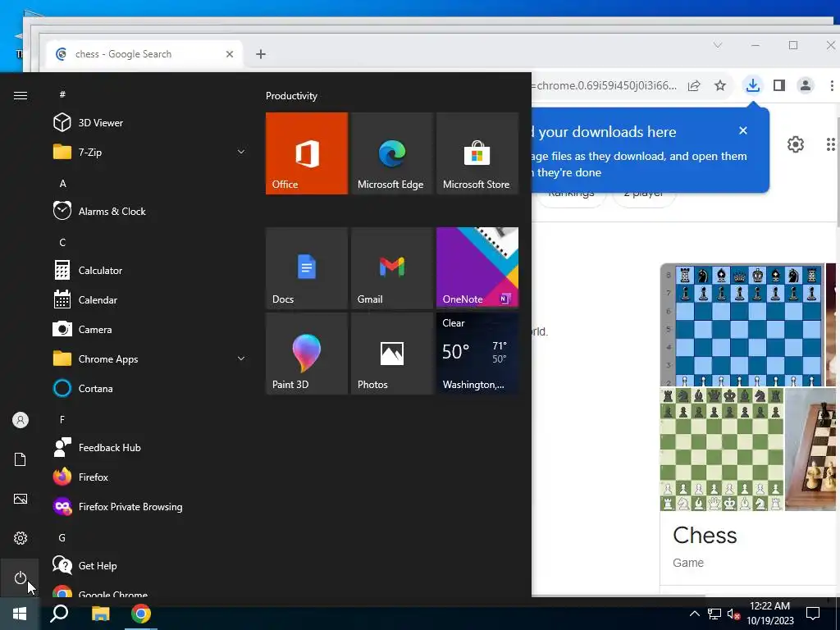Click the Chrome tab search chevron
This screenshot has width=840, height=630.
point(717,45)
